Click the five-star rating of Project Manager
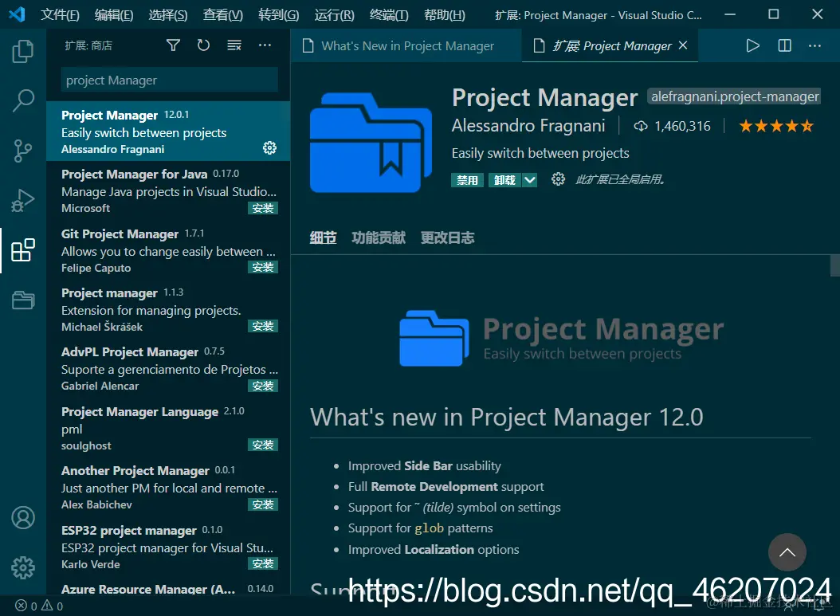The height and width of the screenshot is (616, 840). tap(775, 127)
